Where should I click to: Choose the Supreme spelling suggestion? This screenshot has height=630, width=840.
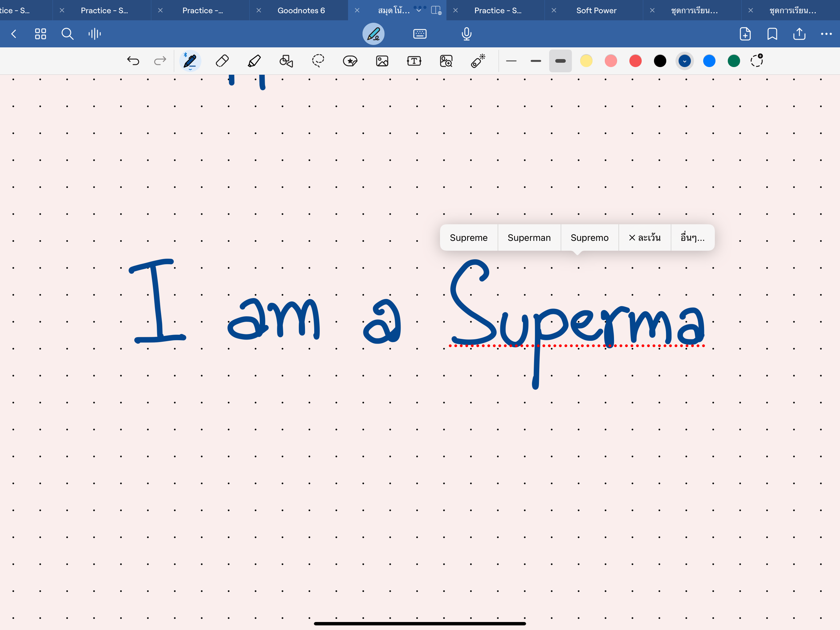coord(468,238)
